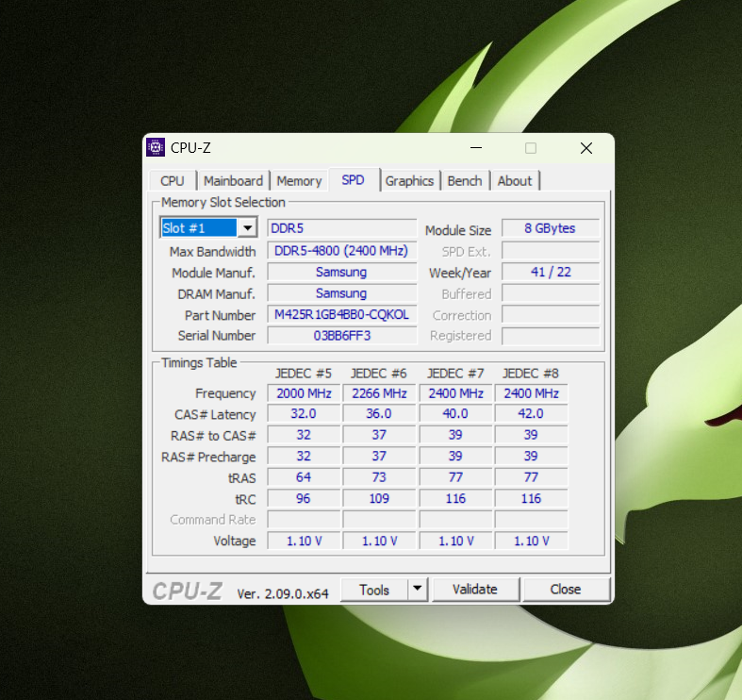The width and height of the screenshot is (742, 700).
Task: Switch to the Graphics tab
Action: coord(409,181)
